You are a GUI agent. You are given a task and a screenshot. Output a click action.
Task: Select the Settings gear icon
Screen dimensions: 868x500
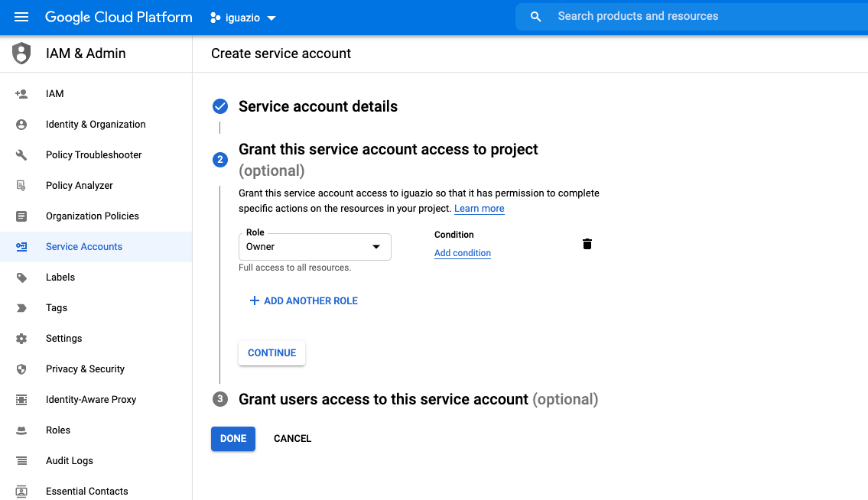[x=21, y=338]
